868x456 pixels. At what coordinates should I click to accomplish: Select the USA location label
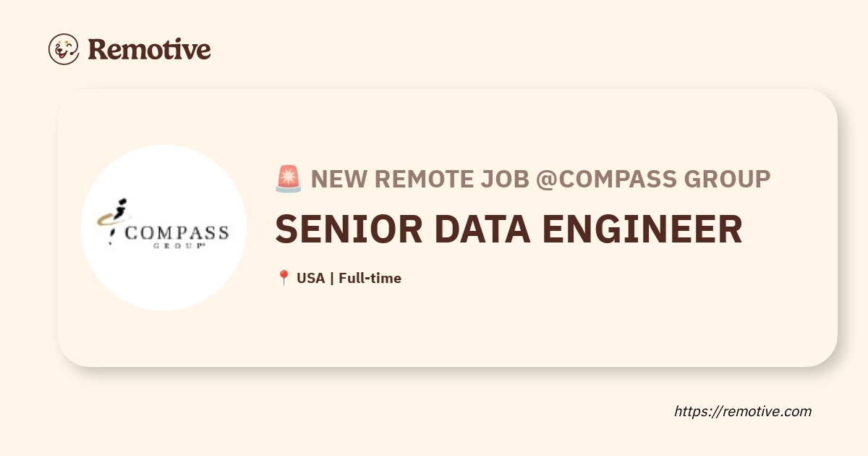point(311,278)
